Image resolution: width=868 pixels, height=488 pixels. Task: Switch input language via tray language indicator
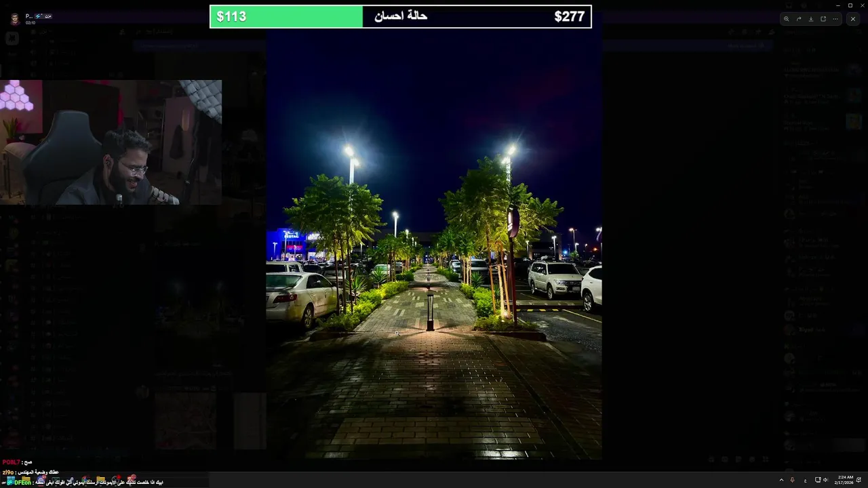[805, 480]
